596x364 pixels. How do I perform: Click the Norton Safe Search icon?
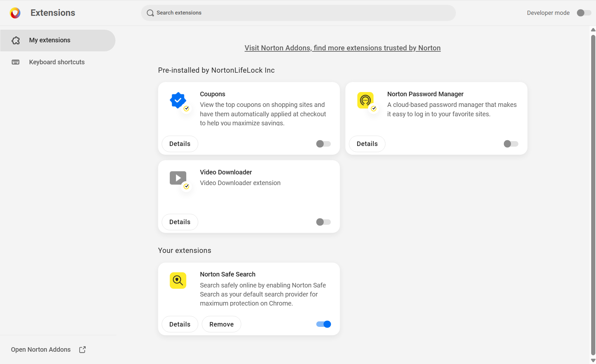[x=178, y=280]
